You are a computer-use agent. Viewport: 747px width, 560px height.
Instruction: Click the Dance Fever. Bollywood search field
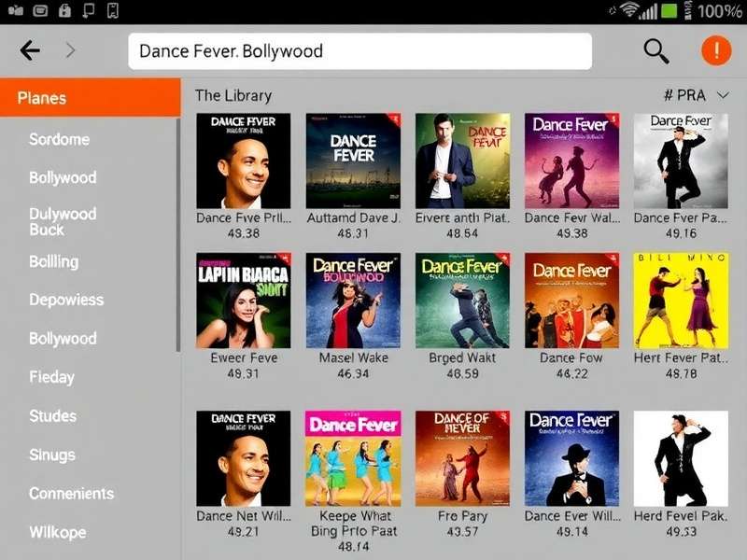[359, 51]
